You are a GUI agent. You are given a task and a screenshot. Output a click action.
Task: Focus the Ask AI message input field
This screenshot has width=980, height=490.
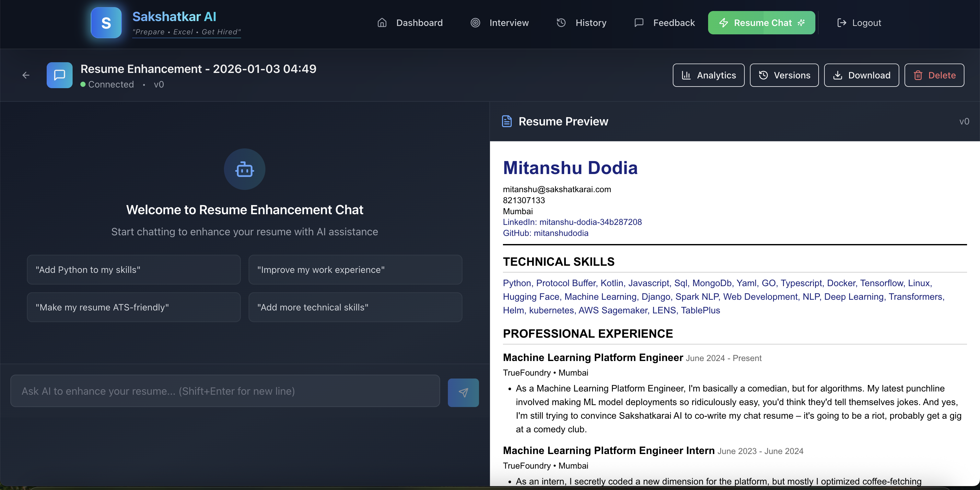(225, 391)
